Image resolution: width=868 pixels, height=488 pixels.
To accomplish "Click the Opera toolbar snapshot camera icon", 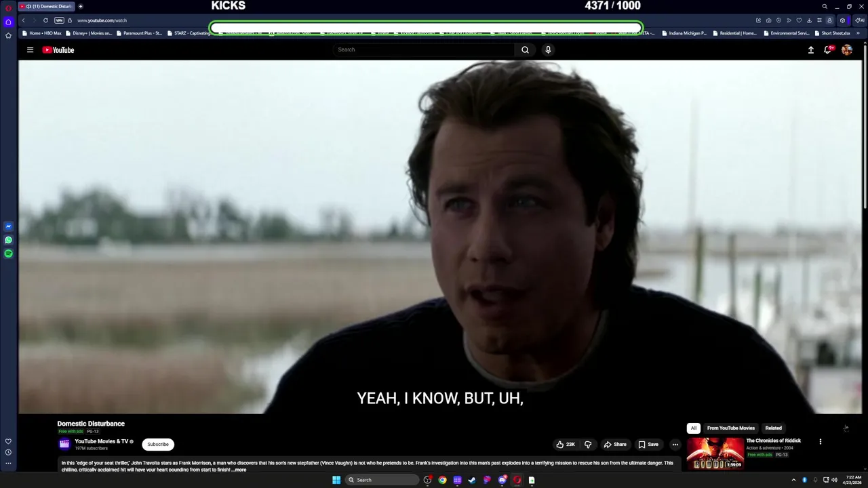I will click(x=768, y=20).
